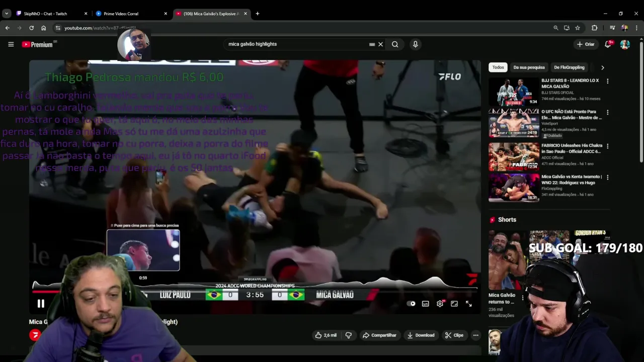Like the video (2,6 mil)

click(x=326, y=335)
